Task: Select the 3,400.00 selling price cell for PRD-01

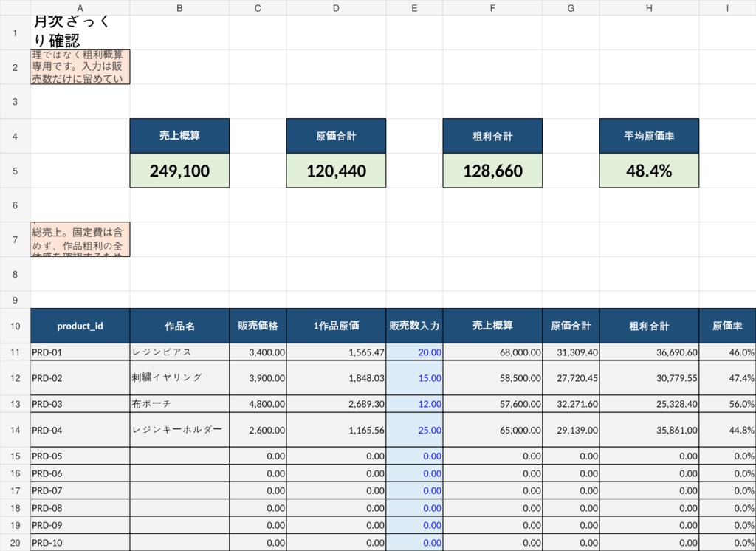Action: [258, 352]
